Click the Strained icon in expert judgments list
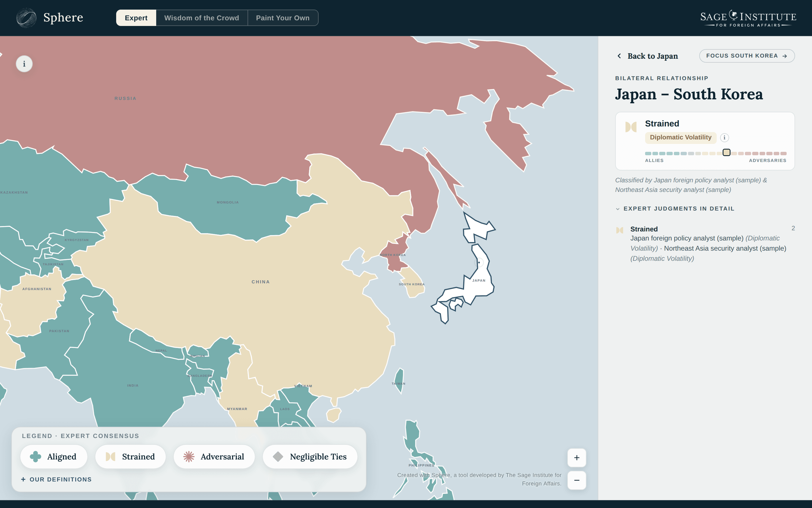 [620, 230]
